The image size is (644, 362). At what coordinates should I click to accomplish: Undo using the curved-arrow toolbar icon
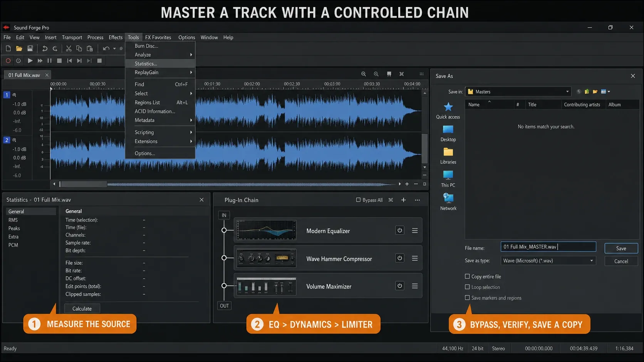(x=45, y=48)
